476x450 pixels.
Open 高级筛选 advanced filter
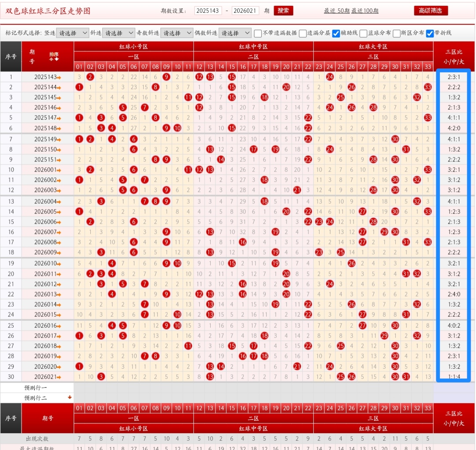(431, 11)
